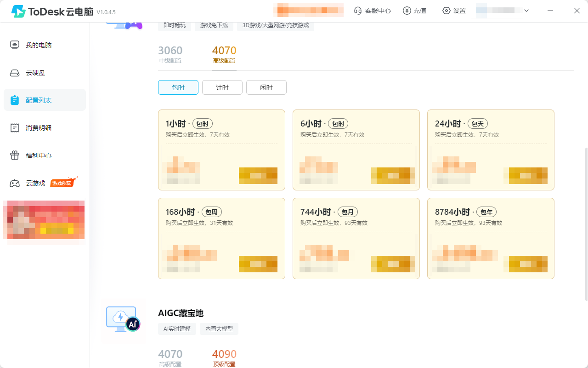
Task: Select the 1小时 包时 plan card
Action: tap(221, 150)
